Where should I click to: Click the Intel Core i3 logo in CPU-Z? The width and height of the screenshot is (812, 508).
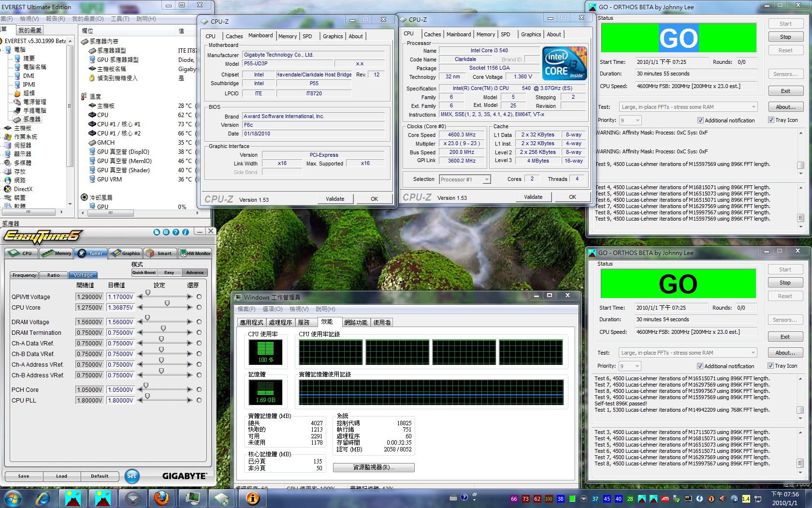[x=565, y=63]
